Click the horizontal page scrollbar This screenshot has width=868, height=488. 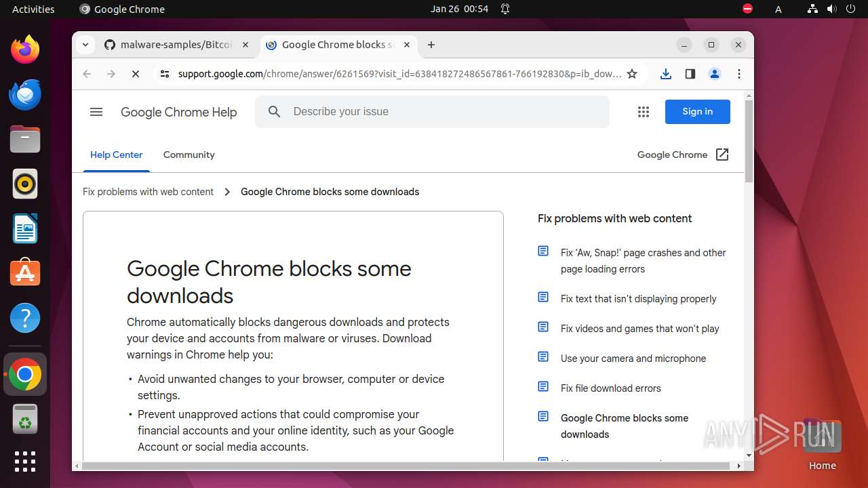[406, 466]
